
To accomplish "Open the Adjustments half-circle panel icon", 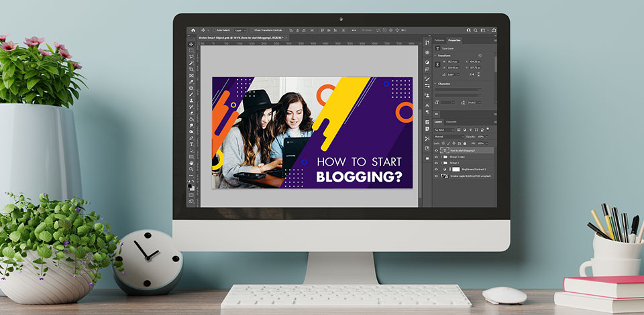I will (x=427, y=62).
